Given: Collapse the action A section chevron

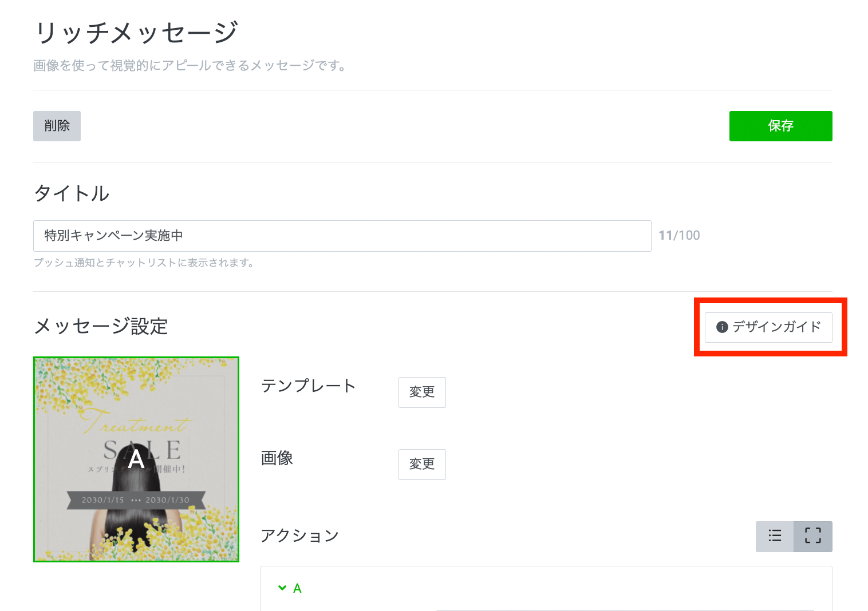Looking at the screenshot, I should tap(282, 588).
